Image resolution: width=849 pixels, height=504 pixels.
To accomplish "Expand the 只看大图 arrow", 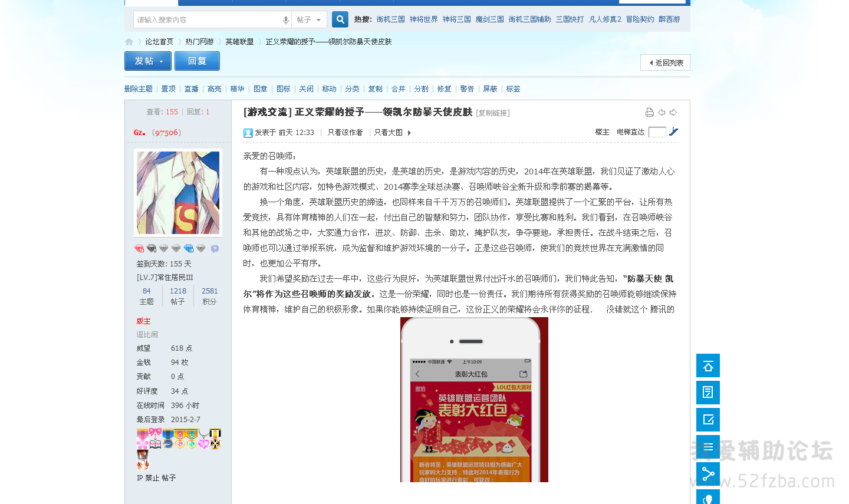I will pos(409,133).
